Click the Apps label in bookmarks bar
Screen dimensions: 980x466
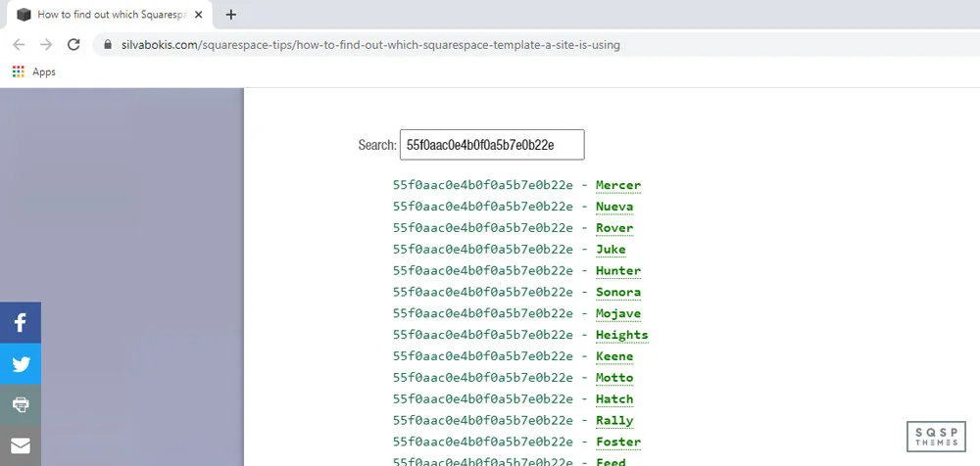point(44,71)
